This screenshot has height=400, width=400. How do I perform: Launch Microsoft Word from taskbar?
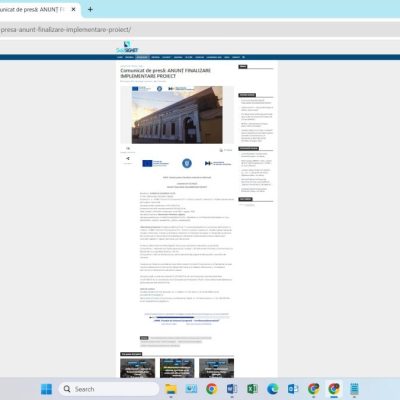coord(232,389)
